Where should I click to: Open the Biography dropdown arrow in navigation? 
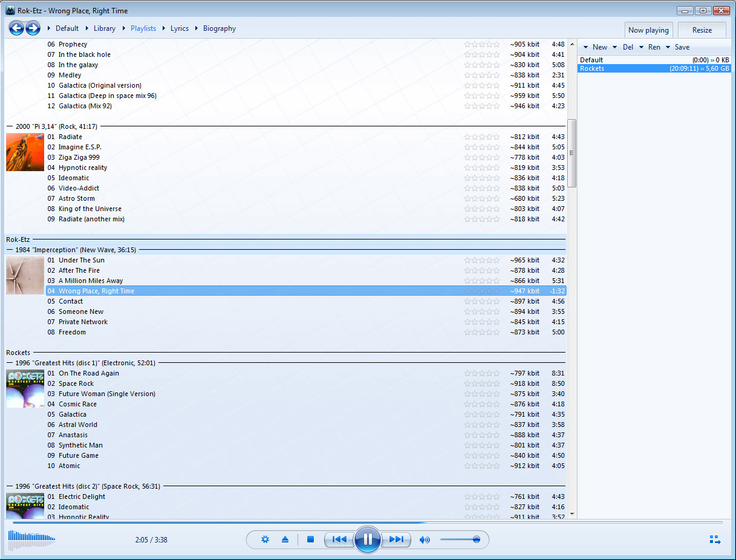point(197,28)
